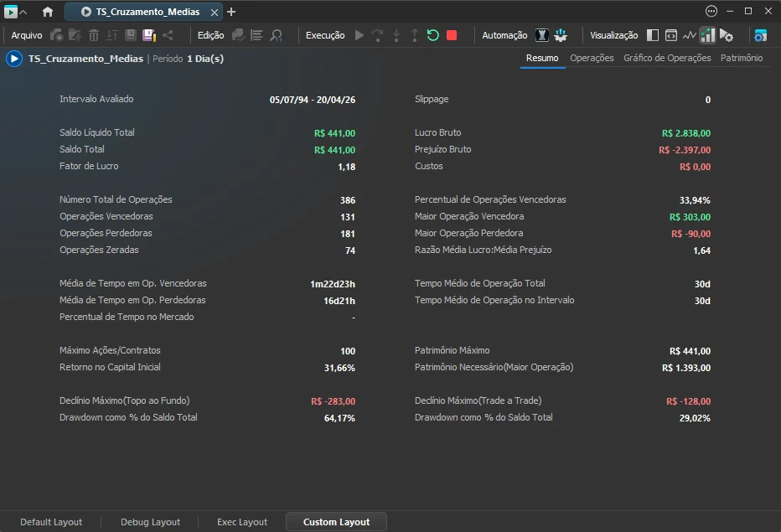Viewport: 781px width, 532px height.
Task: Open the Execução menu
Action: point(325,35)
